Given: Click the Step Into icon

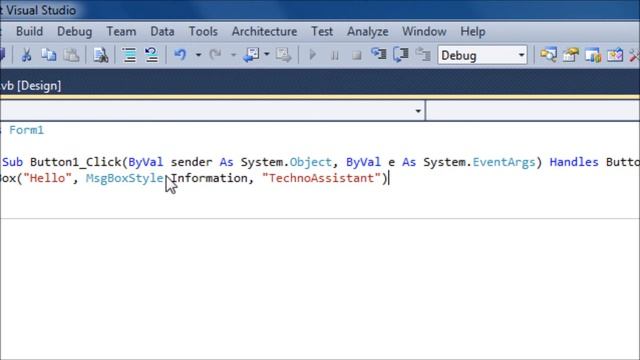Looking at the screenshot, I should coord(379,55).
